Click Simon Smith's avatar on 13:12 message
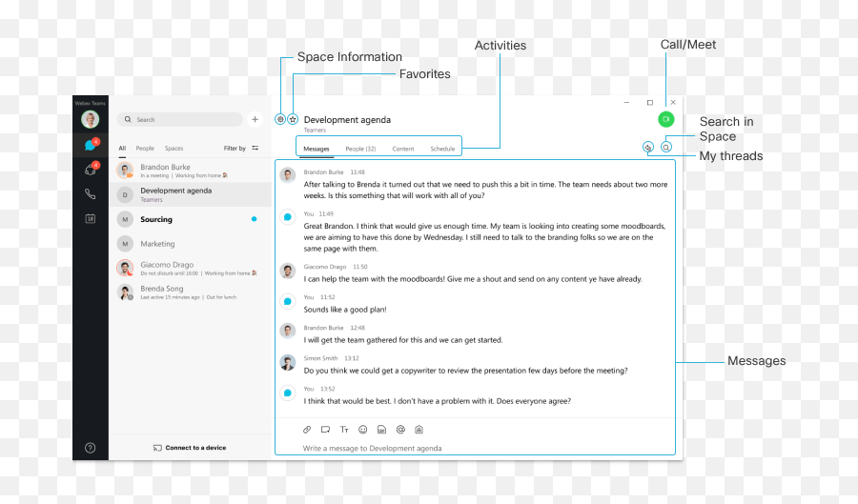 tap(288, 362)
